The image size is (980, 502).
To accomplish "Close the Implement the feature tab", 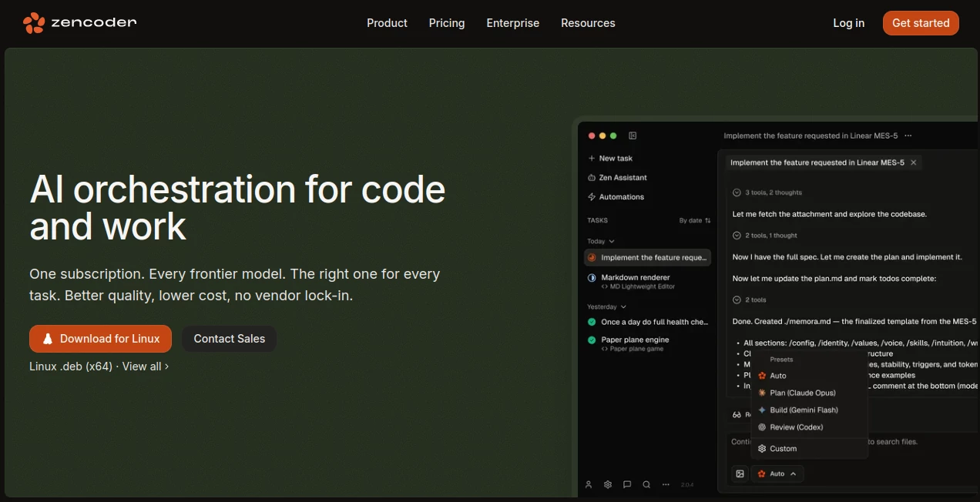I will pos(914,162).
